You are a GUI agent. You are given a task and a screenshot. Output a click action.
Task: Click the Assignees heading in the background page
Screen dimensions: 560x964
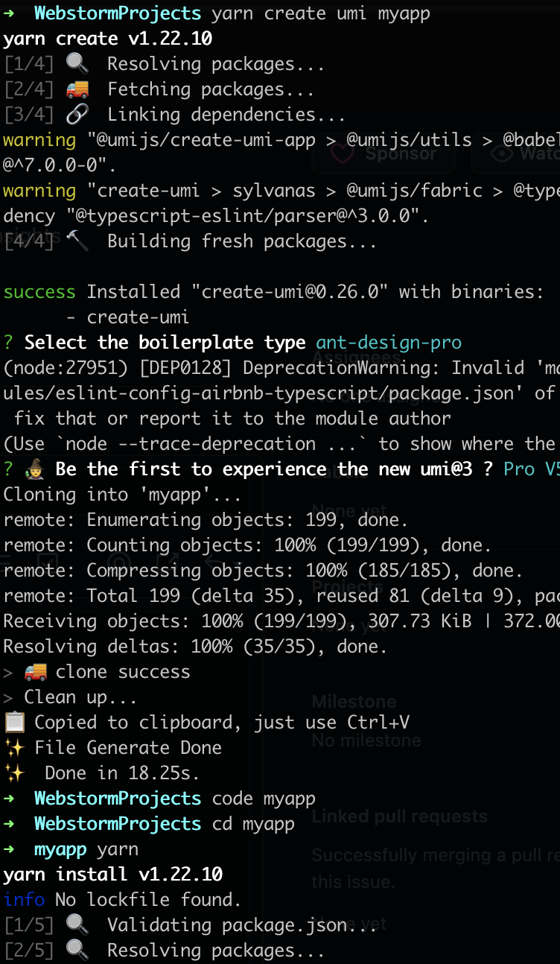[x=356, y=357]
